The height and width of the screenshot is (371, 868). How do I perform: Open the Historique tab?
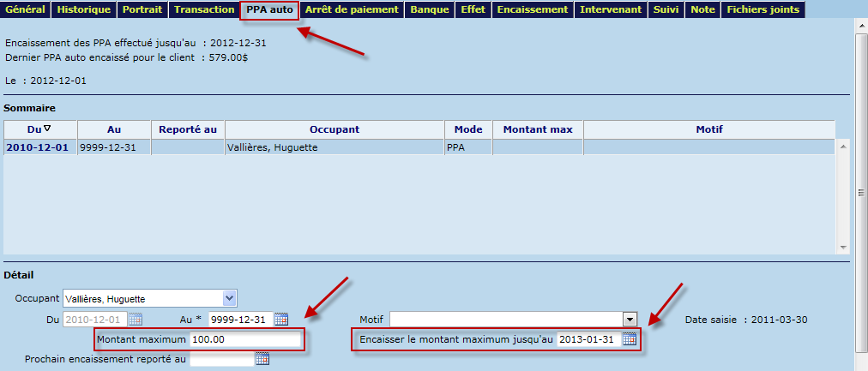pyautogui.click(x=83, y=9)
